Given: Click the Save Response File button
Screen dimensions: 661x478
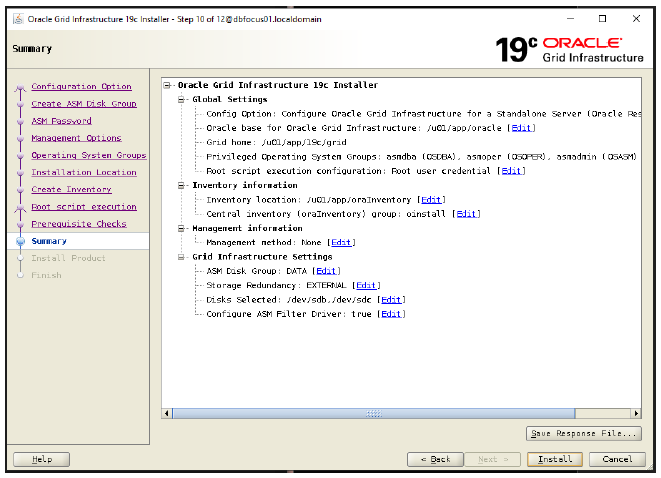Looking at the screenshot, I should (584, 434).
